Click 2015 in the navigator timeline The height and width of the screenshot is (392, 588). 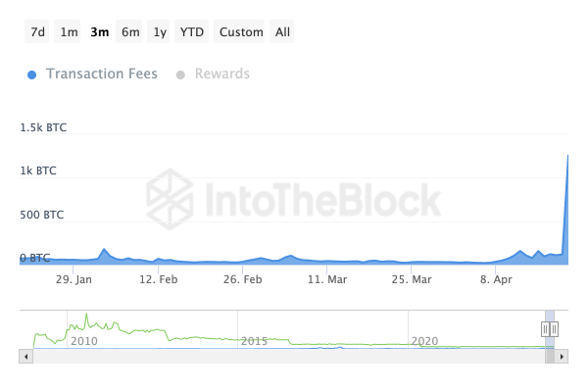(x=254, y=341)
